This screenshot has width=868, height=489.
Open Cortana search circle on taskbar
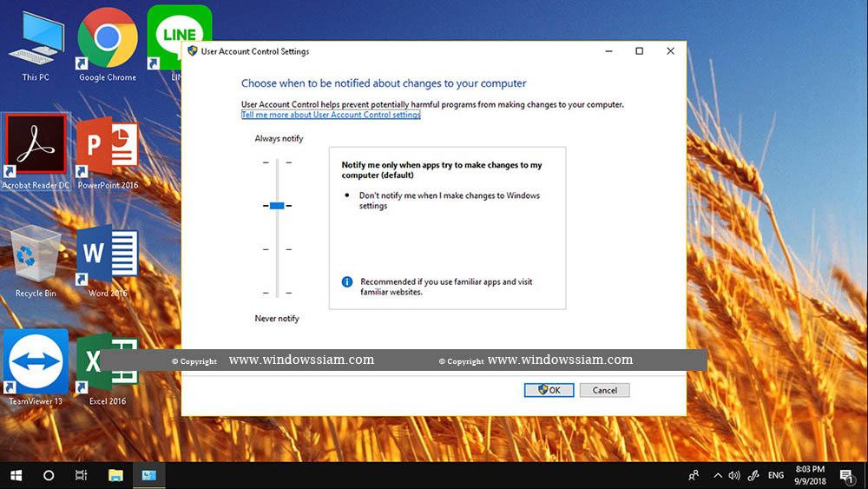[49, 475]
